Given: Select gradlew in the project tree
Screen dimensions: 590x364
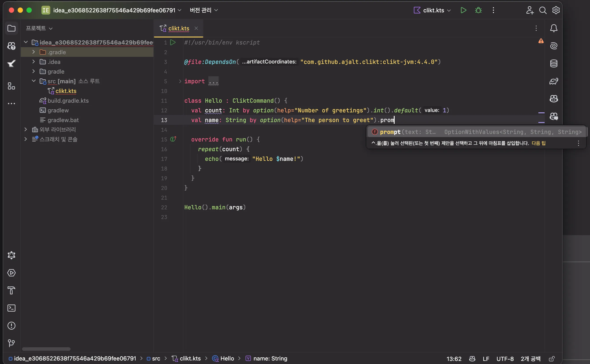Looking at the screenshot, I should [x=58, y=110].
